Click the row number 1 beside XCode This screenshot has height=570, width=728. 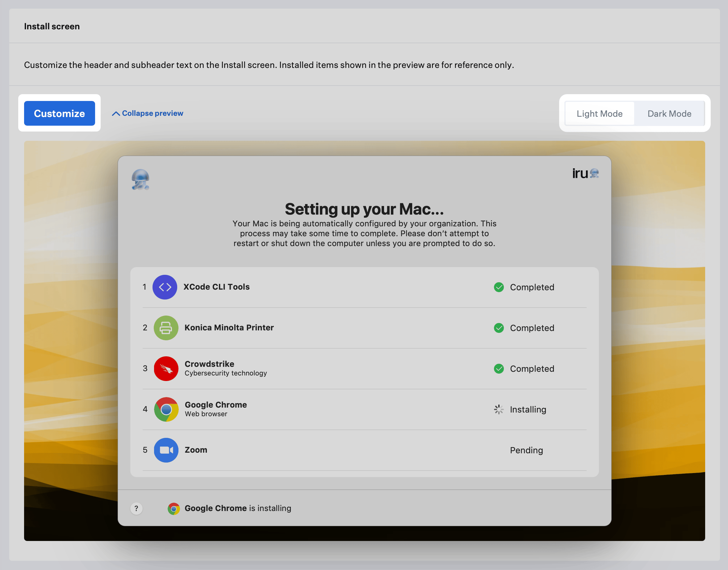(144, 287)
